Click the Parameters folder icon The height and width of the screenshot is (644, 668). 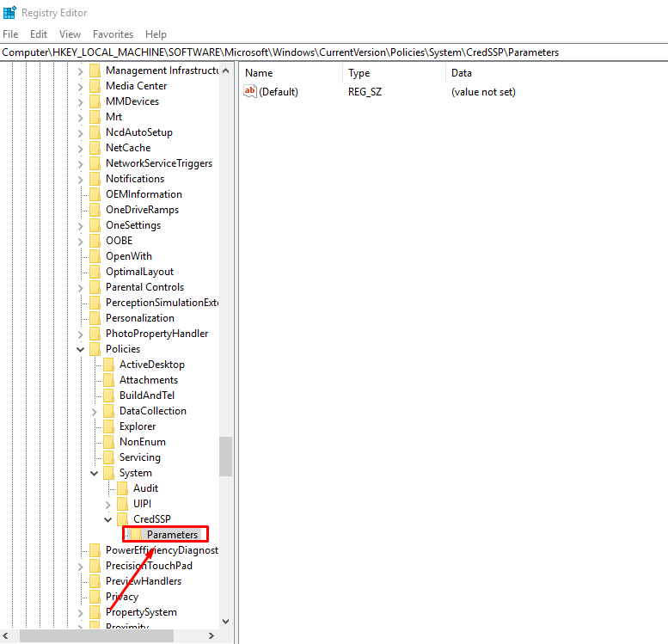coord(136,535)
